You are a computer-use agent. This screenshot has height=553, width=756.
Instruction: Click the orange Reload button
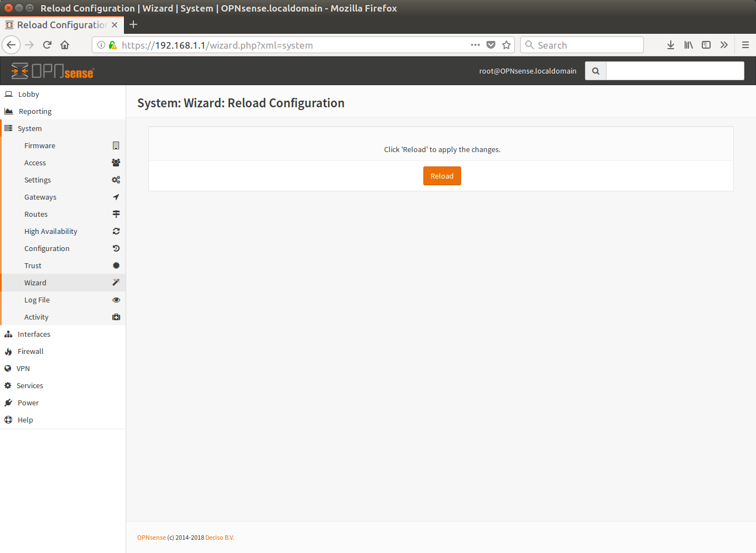point(442,176)
